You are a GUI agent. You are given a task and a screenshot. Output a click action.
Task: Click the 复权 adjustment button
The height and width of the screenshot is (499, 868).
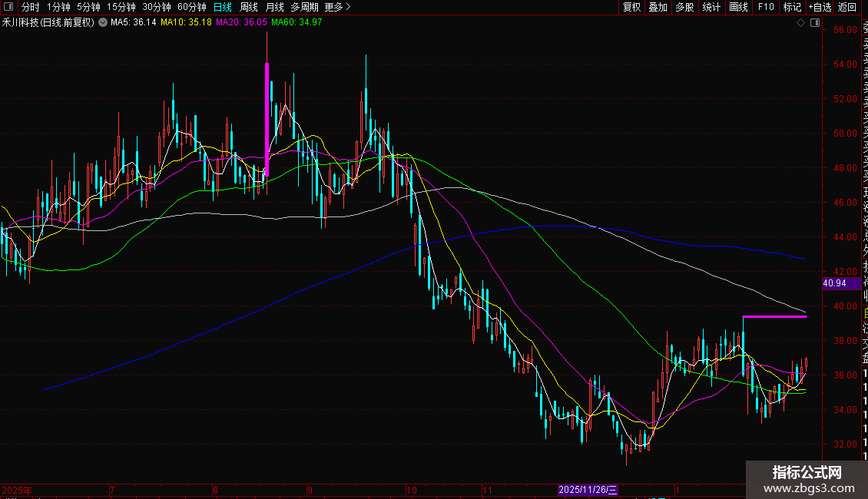click(x=631, y=7)
